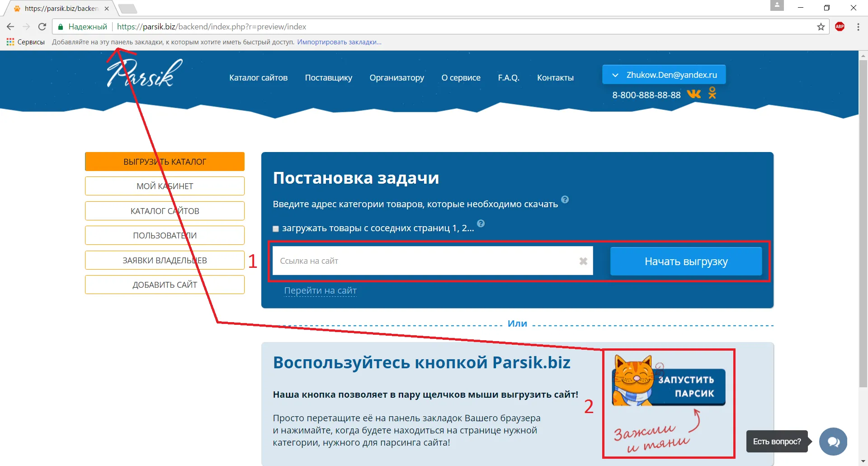This screenshot has width=868, height=466.
Task: Click the phone number 8-800-888-88-88
Action: point(646,95)
